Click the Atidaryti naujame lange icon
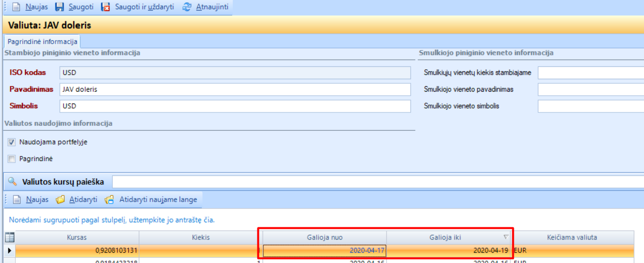This screenshot has height=263, width=644. tap(109, 200)
